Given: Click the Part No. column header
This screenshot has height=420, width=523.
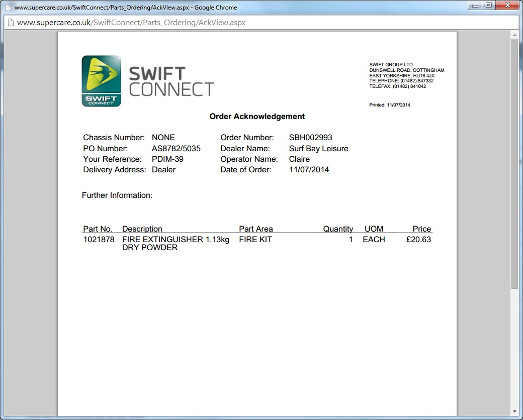Looking at the screenshot, I should pos(98,229).
